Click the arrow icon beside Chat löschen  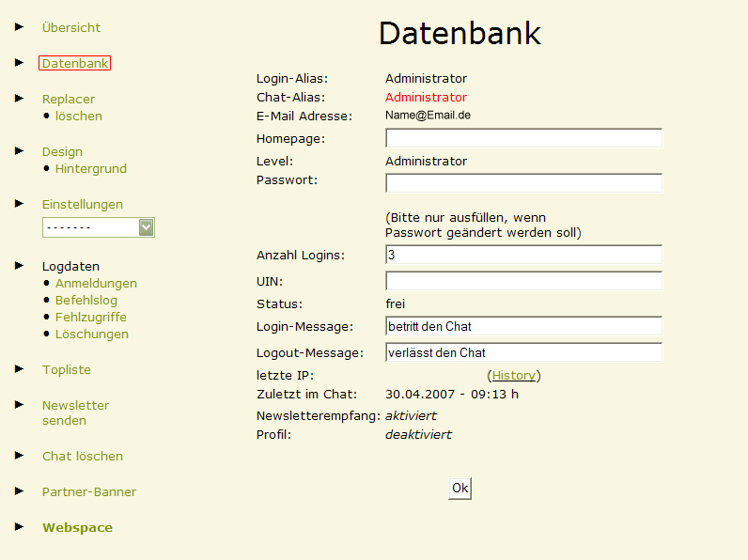[19, 455]
